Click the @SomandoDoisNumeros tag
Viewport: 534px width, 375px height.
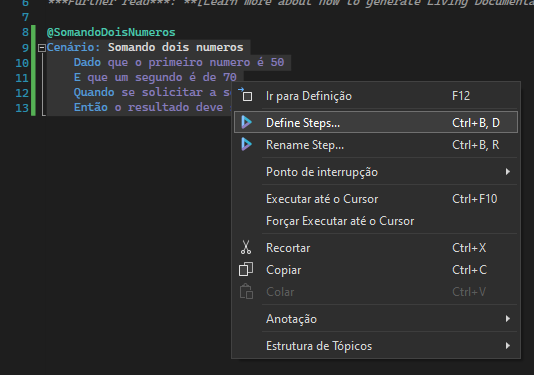111,32
